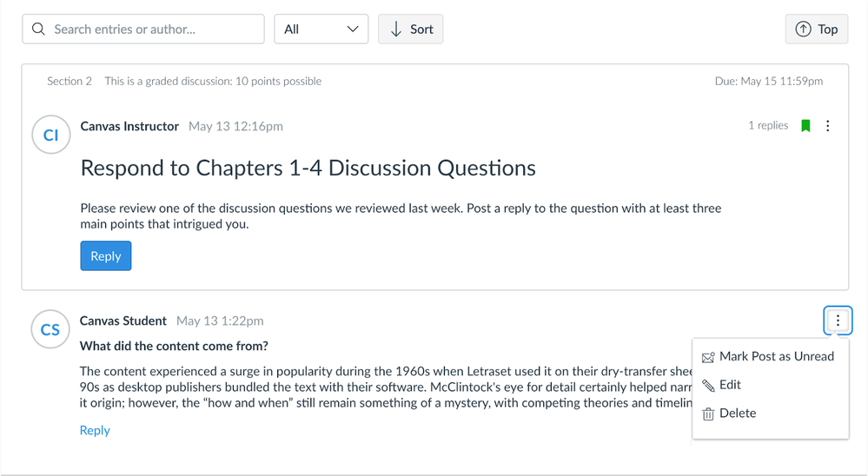The width and height of the screenshot is (868, 476).
Task: Open Canvas Student author name
Action: (x=123, y=321)
